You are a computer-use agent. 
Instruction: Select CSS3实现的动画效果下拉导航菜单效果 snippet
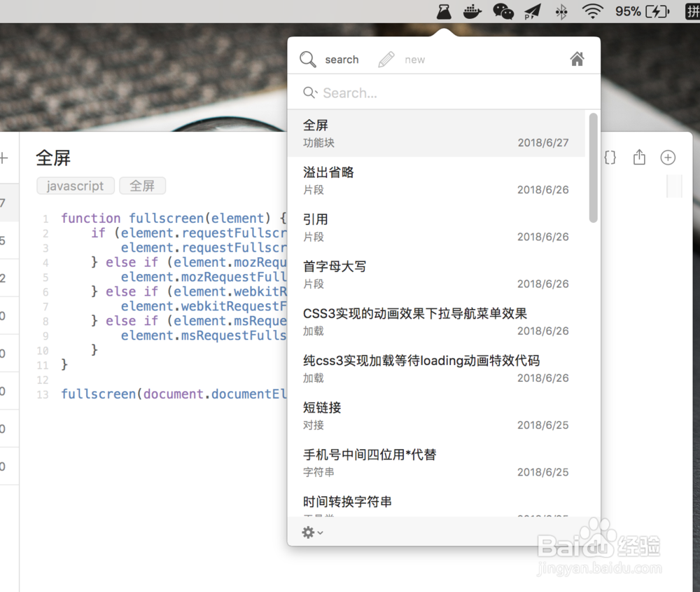(436, 322)
